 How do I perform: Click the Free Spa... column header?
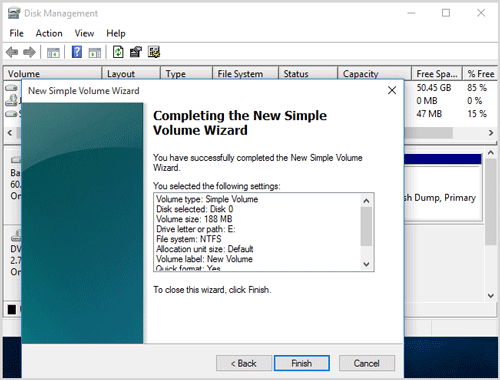437,73
